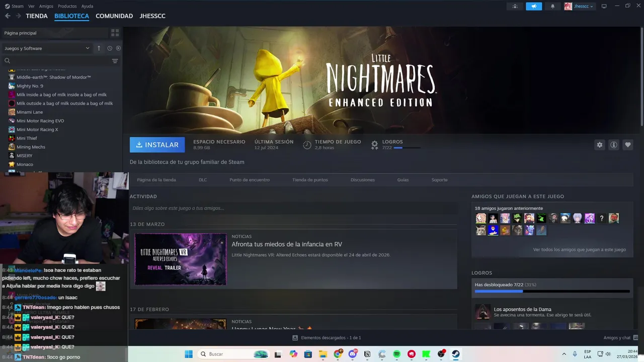
Task: Open the Soporte tab
Action: click(439, 179)
